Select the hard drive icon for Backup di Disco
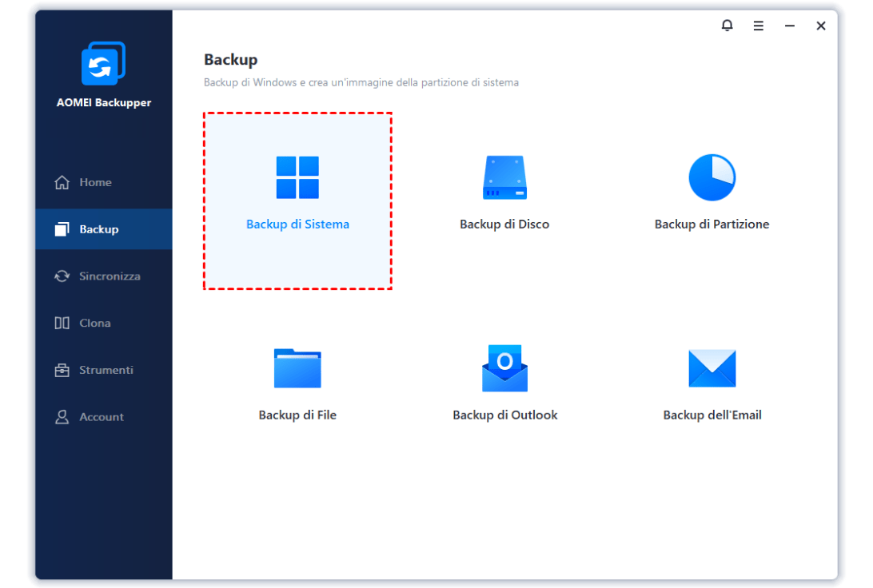 pos(504,177)
